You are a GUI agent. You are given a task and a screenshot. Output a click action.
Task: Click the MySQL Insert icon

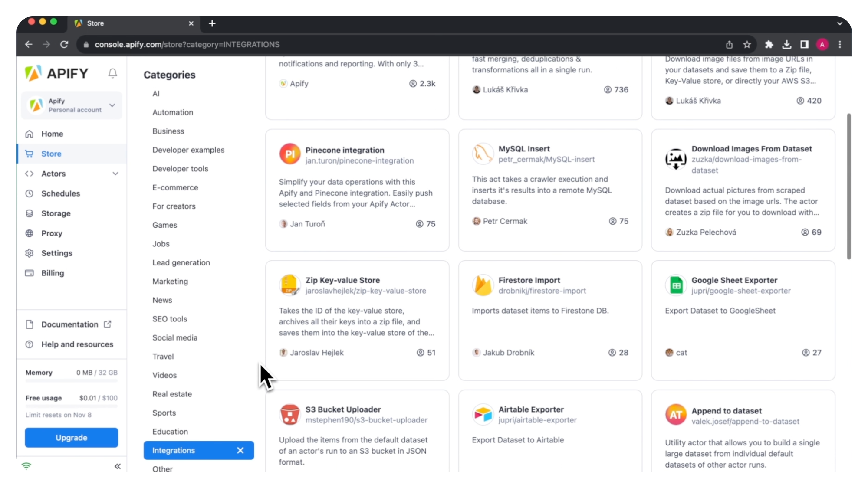click(482, 154)
